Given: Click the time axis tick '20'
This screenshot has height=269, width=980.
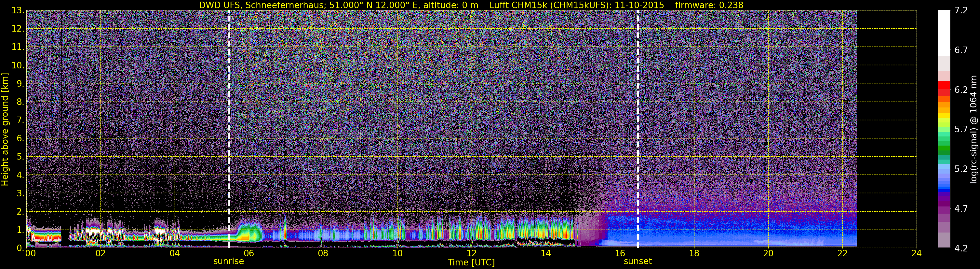Looking at the screenshot, I should pos(769,253).
